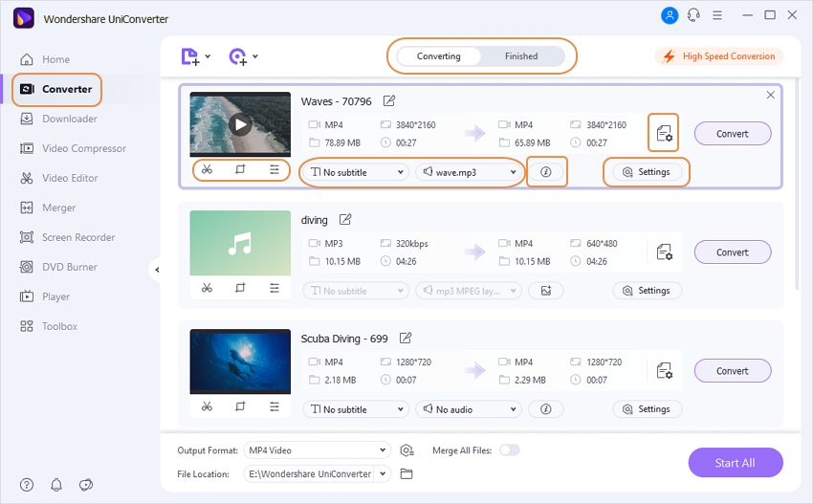Open output format settings icon for Waves
The height and width of the screenshot is (504, 813).
(664, 133)
